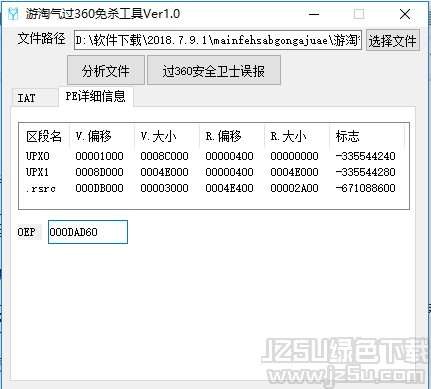This screenshot has width=431, height=389.
Task: Click R.大小 value 00000000
Action: click(294, 156)
